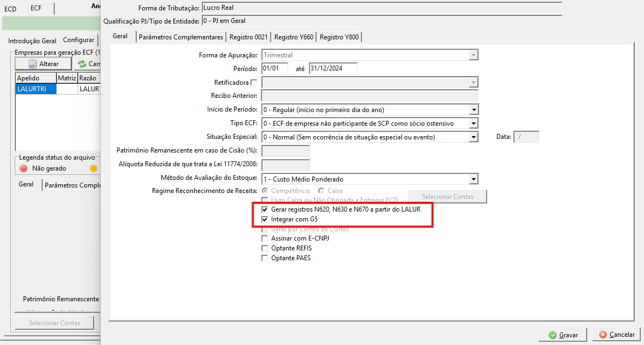Select the ECD tab
This screenshot has height=345, width=644.
click(x=10, y=9)
